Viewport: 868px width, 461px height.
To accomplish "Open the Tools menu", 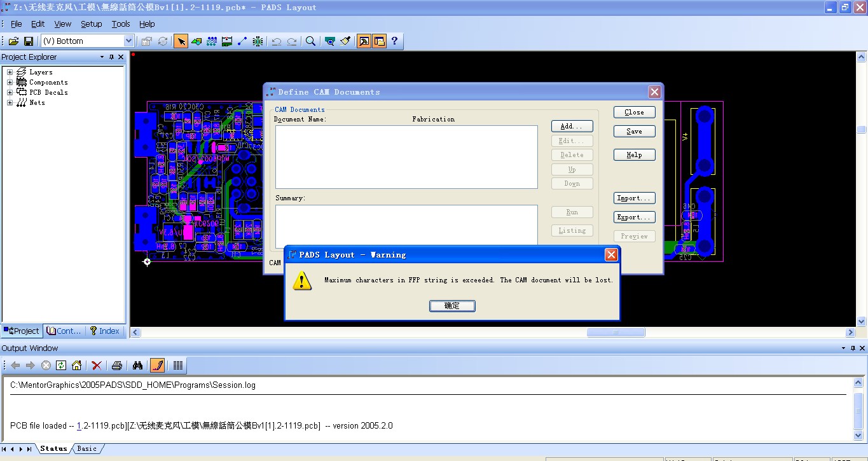I will 121,24.
